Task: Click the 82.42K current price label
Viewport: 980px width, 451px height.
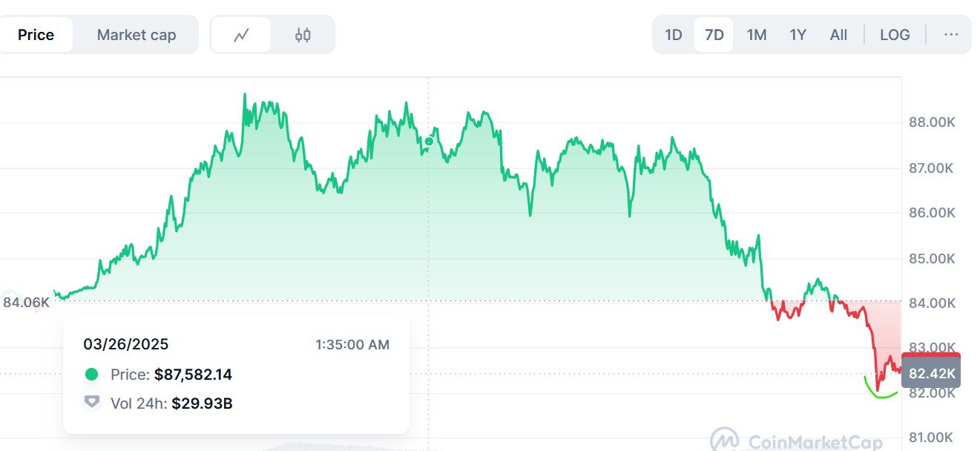Action: [930, 372]
